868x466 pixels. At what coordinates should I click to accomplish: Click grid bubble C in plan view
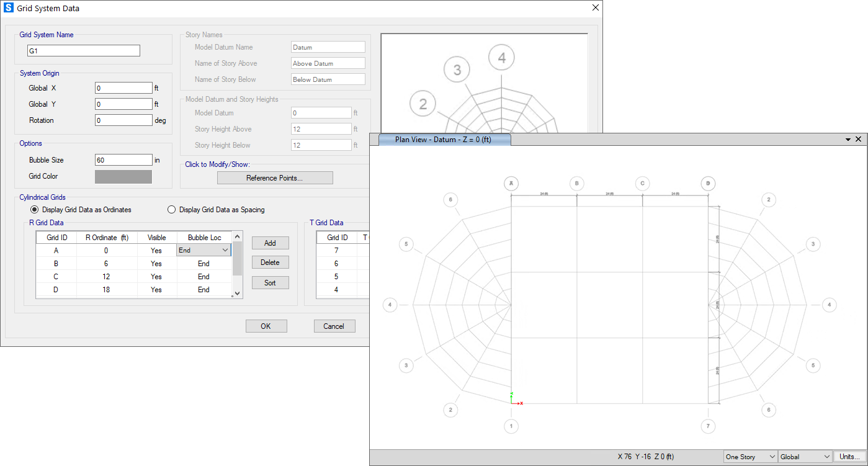(642, 184)
